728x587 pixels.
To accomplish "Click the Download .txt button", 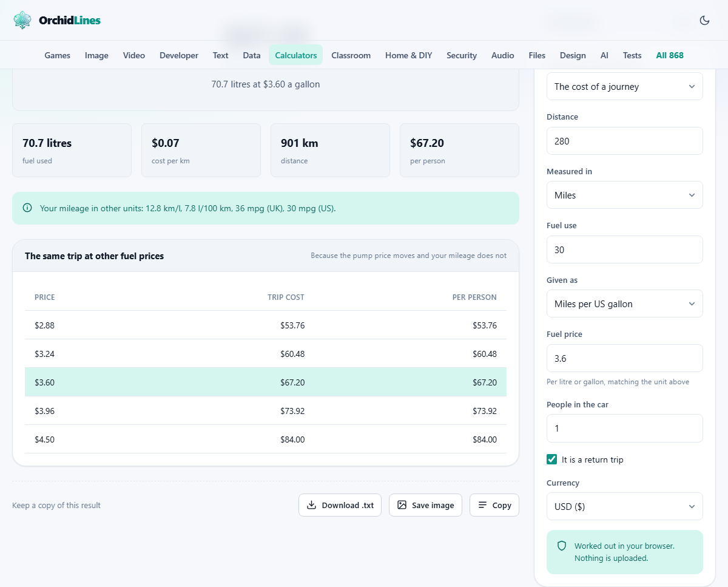I will tap(340, 505).
